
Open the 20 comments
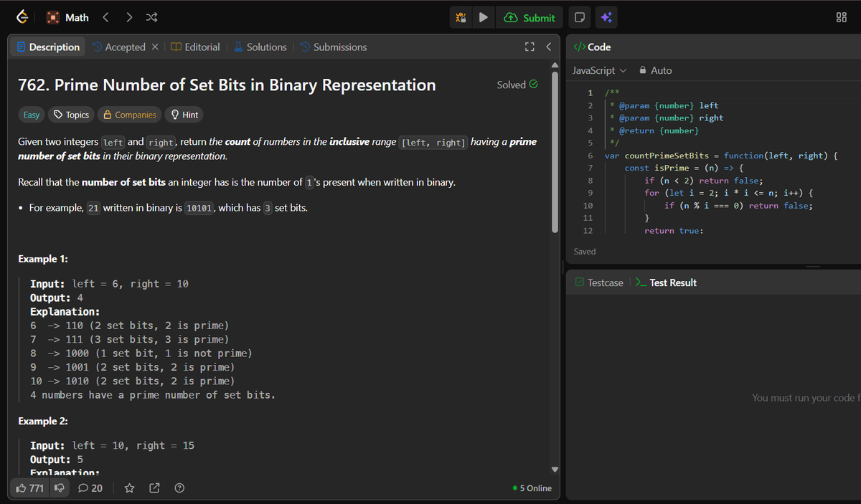[x=90, y=488]
